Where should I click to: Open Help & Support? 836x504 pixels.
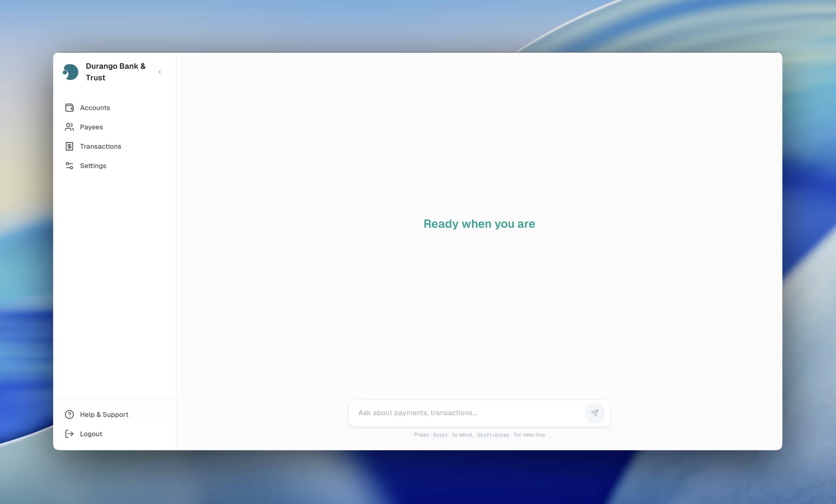point(104,414)
